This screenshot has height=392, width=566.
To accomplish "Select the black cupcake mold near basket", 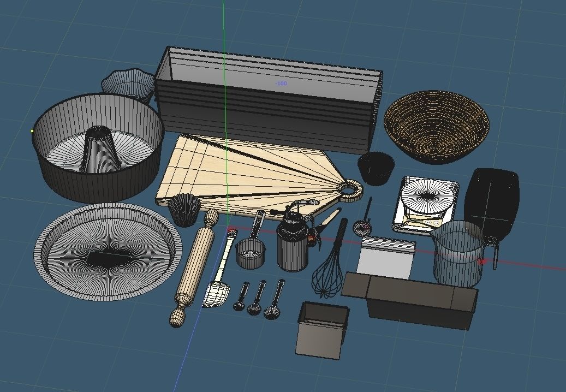I will (375, 168).
